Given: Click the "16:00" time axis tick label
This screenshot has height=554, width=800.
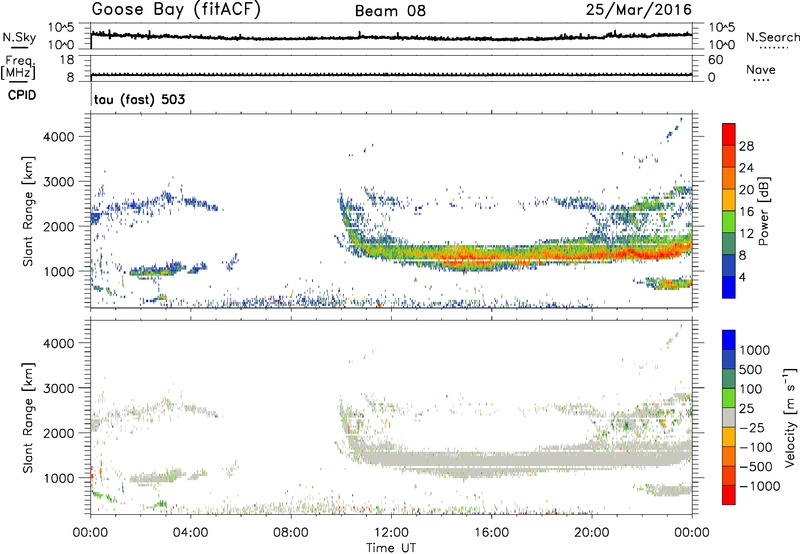Looking at the screenshot, I should click(x=491, y=533).
